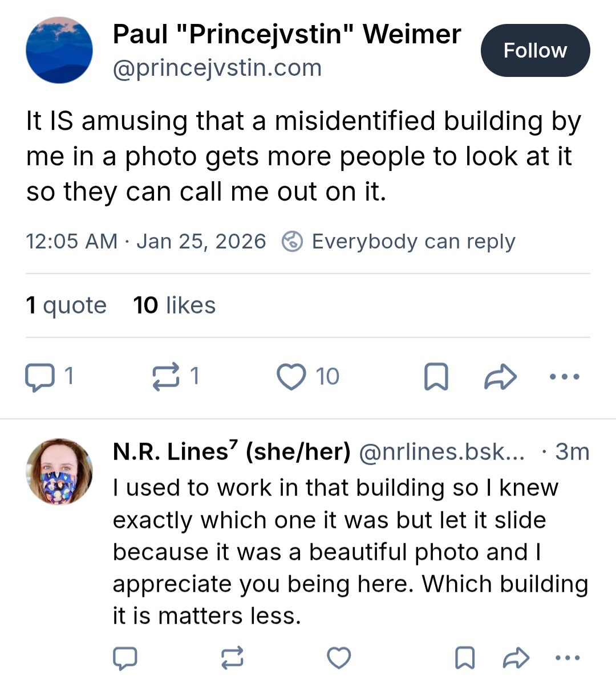616x688 pixels.
Task: Like the main post with 10 likes
Action: (x=291, y=377)
